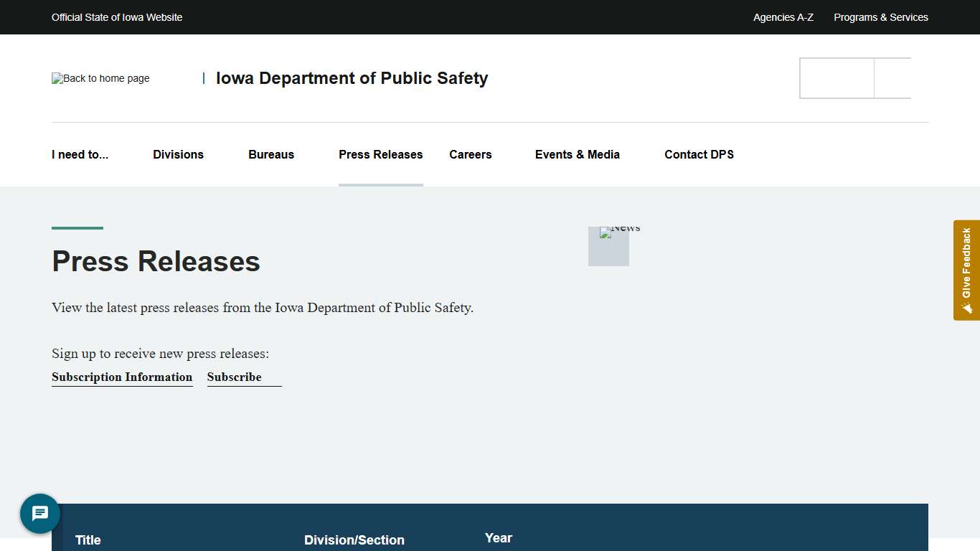Navigate to the Careers section

(x=471, y=154)
